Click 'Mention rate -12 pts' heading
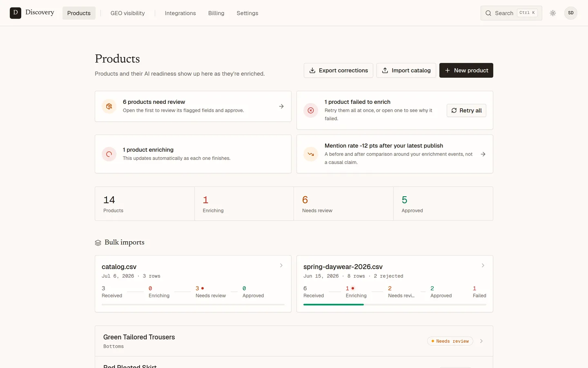588x368 pixels. tap(384, 146)
